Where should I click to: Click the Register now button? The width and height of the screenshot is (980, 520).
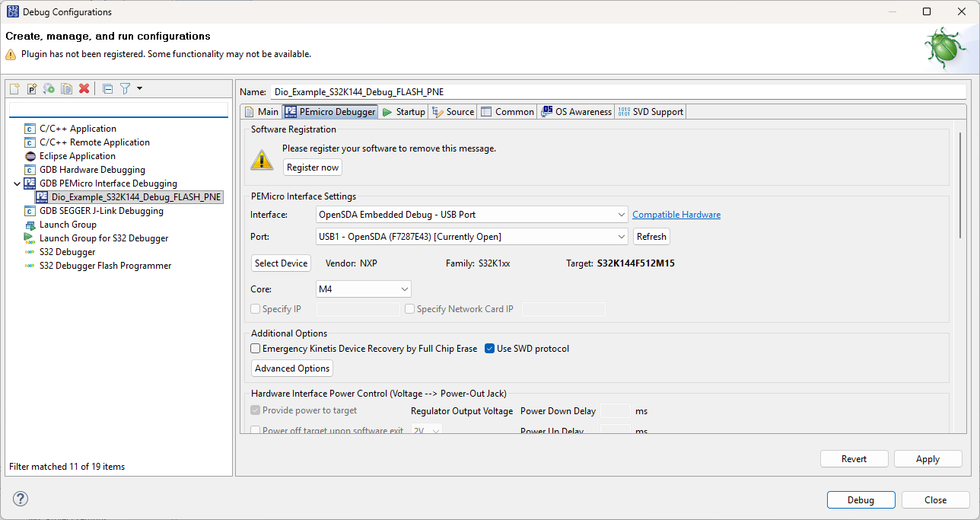313,167
